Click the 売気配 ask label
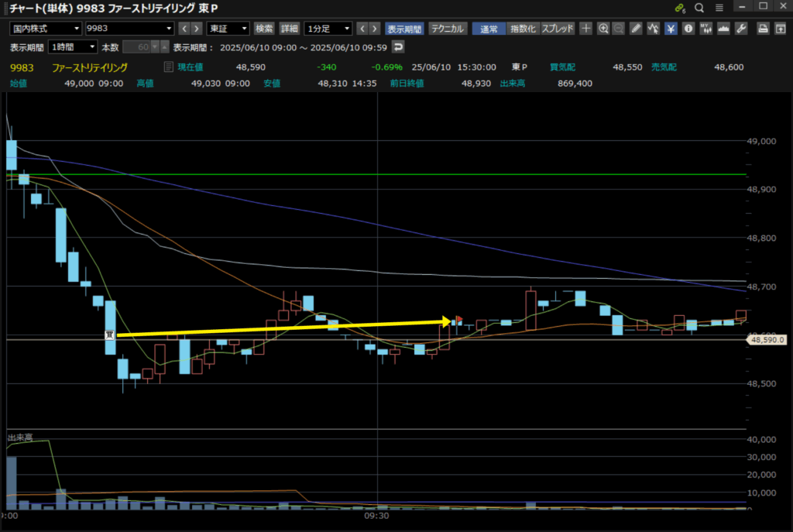The width and height of the screenshot is (793, 532). point(664,67)
